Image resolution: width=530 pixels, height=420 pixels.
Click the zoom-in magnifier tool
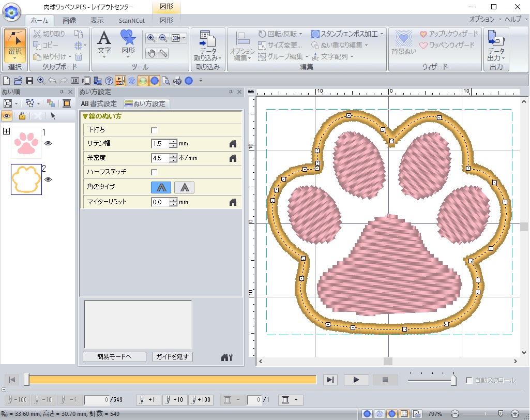pyautogui.click(x=151, y=38)
